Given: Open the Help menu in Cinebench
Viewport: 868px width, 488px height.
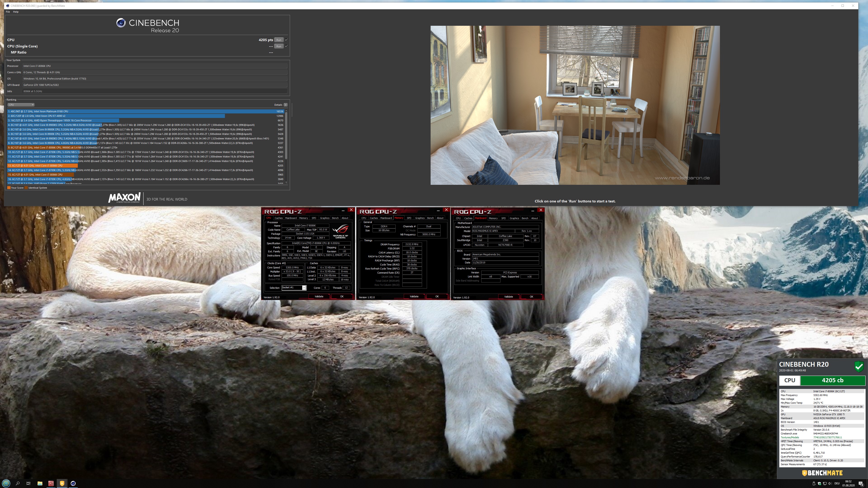Looking at the screenshot, I should [16, 12].
